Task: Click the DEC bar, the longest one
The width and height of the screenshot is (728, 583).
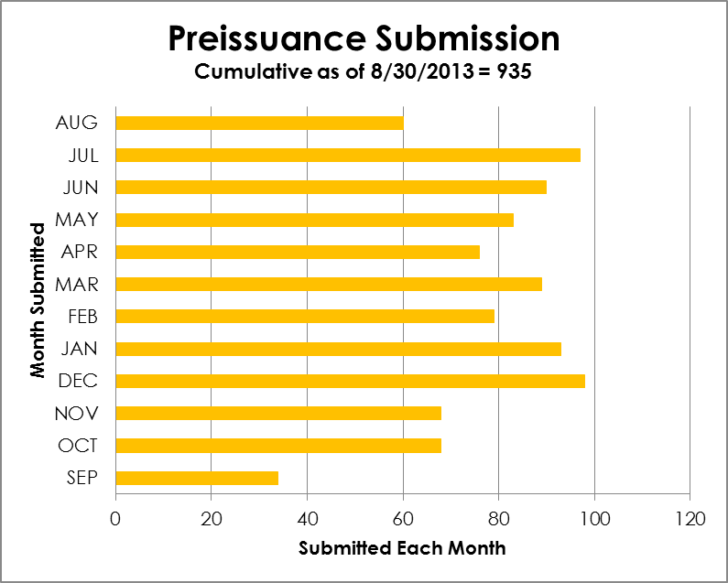Action: (350, 381)
